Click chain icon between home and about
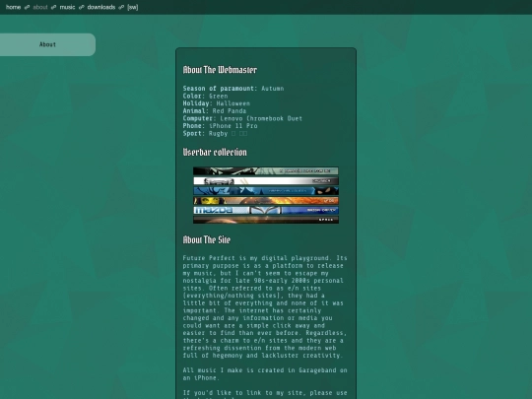This screenshot has width=532, height=399. tap(27, 7)
